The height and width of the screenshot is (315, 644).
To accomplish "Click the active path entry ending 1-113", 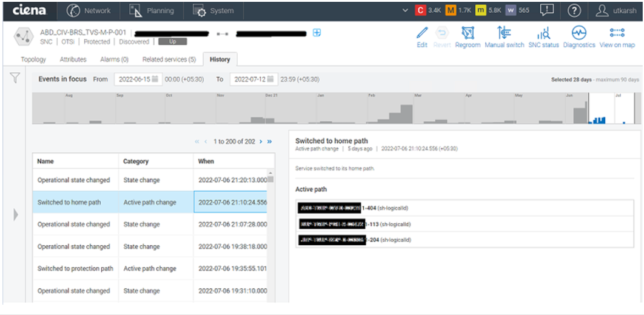I will tap(465, 224).
